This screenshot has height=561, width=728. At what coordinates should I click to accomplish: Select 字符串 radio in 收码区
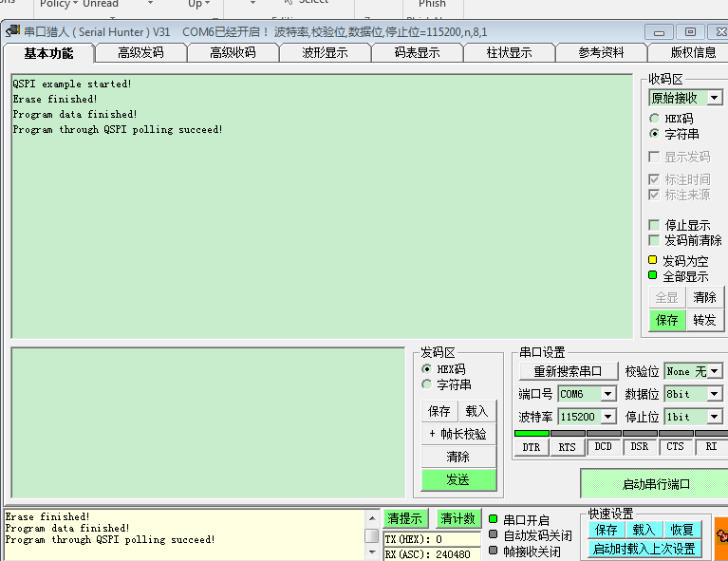654,134
